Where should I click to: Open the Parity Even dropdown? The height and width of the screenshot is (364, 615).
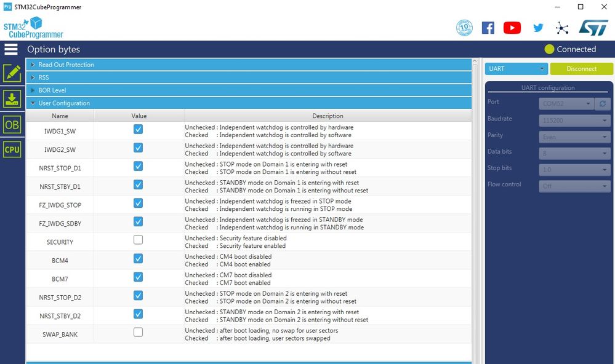click(574, 137)
